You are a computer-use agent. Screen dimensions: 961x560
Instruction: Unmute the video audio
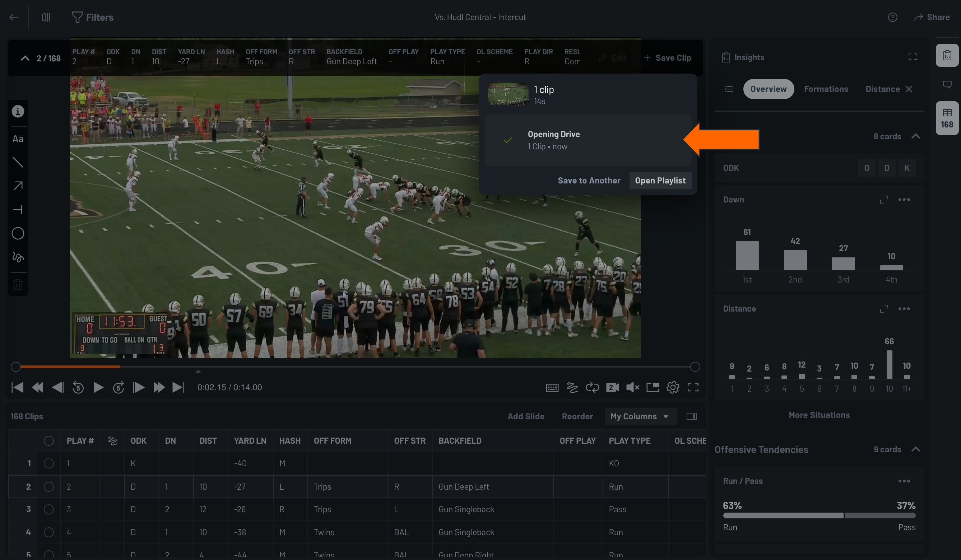tap(633, 387)
